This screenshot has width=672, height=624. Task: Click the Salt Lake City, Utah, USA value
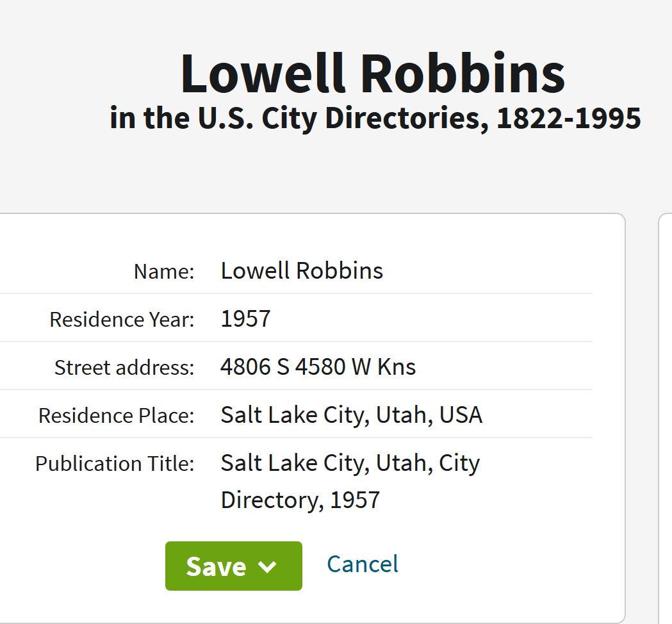pos(351,415)
